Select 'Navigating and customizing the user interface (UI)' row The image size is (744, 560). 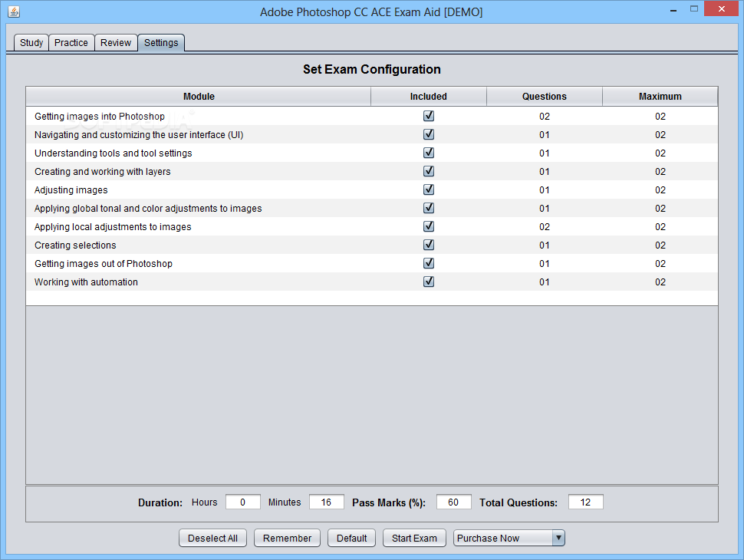click(x=372, y=135)
